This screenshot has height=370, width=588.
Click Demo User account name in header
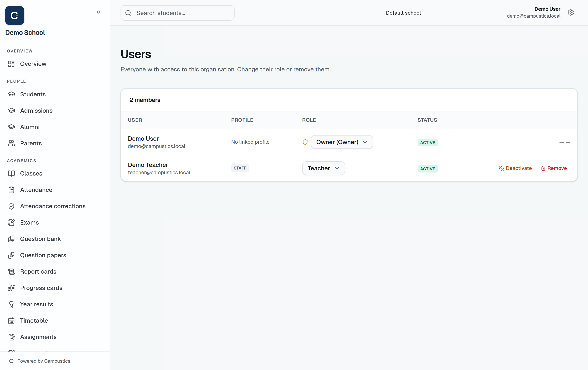[x=547, y=9]
